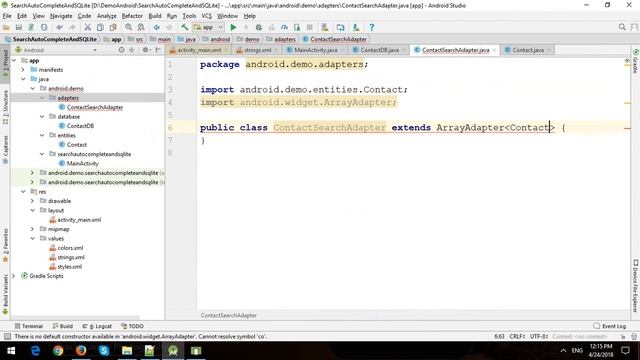This screenshot has width=640, height=360.
Task: Toggle the Build Variants side panel
Action: click(5, 294)
